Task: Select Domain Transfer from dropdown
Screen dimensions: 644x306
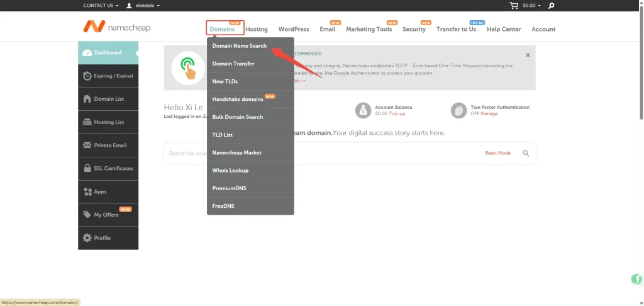Action: click(x=250, y=64)
